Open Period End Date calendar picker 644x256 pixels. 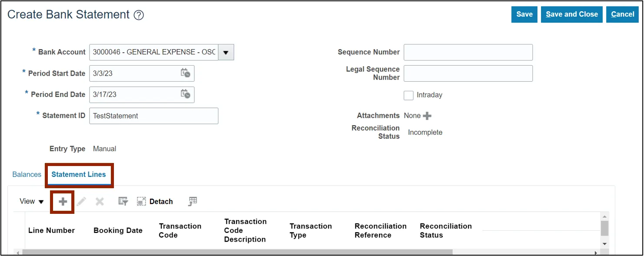pos(185,94)
